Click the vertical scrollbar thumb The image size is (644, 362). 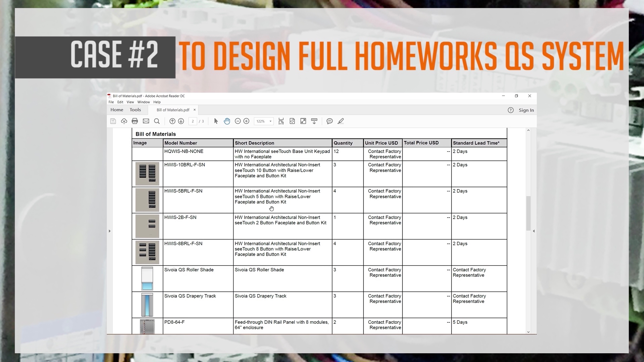(528, 213)
